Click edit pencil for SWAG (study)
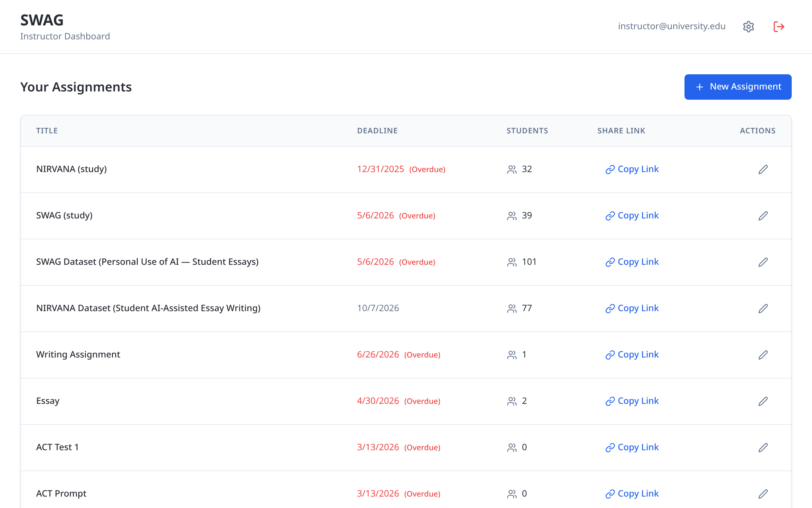This screenshot has width=812, height=508. [x=763, y=216]
